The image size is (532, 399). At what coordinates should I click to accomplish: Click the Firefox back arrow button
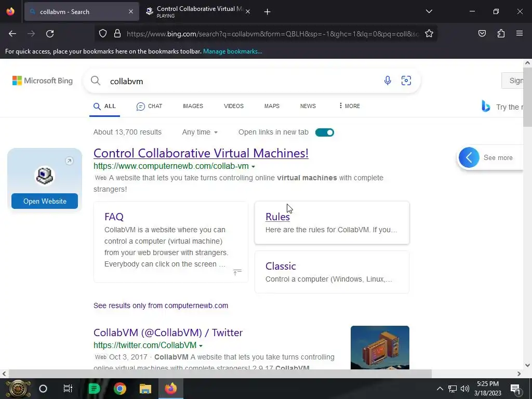[x=12, y=34]
